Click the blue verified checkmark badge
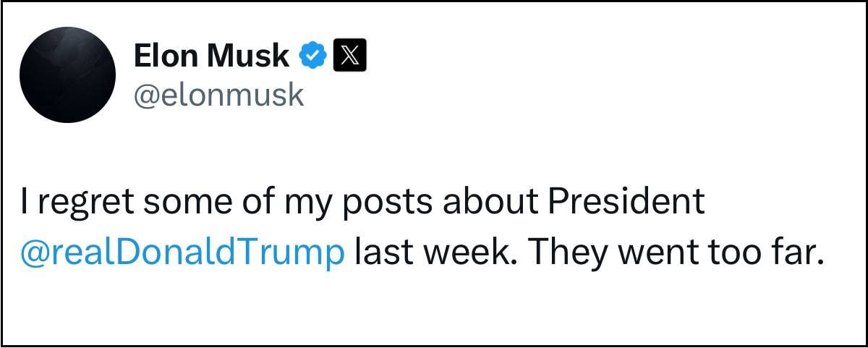Viewport: 868px width, 348px height. (x=312, y=56)
